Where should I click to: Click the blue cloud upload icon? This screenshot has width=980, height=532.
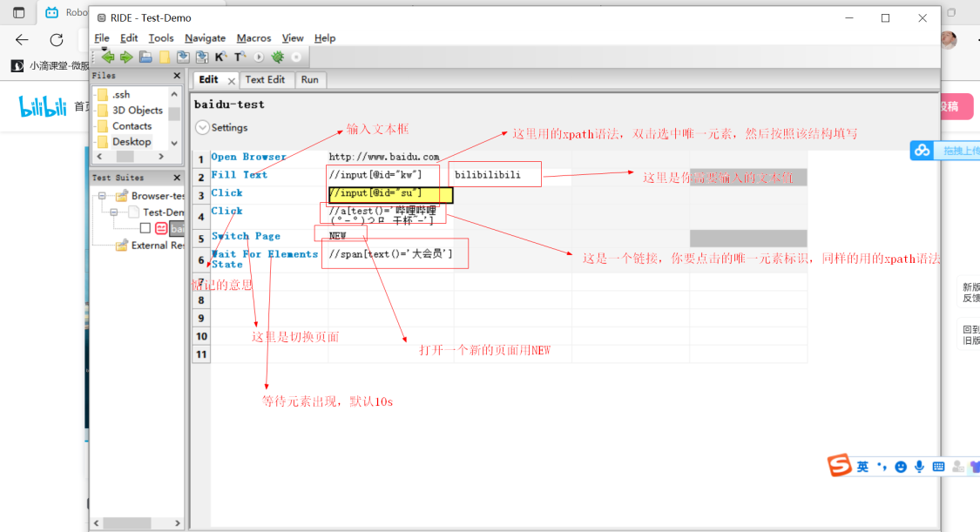(922, 151)
